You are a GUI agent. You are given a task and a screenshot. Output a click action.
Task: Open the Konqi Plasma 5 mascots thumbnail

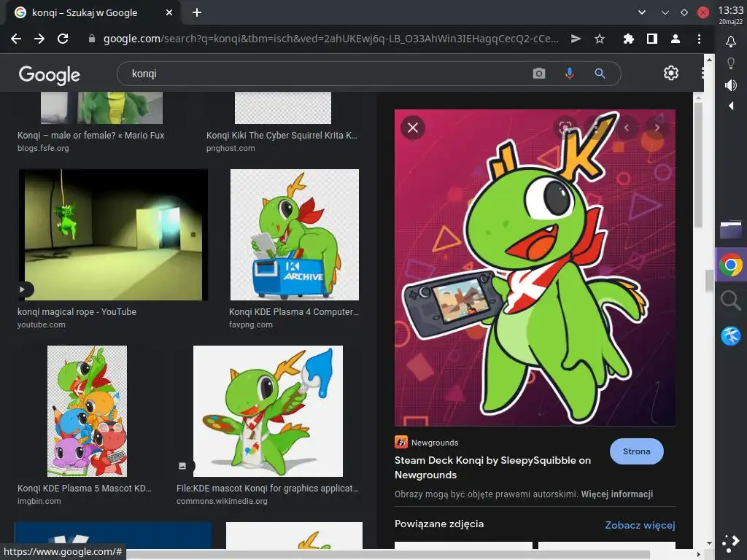click(x=88, y=411)
